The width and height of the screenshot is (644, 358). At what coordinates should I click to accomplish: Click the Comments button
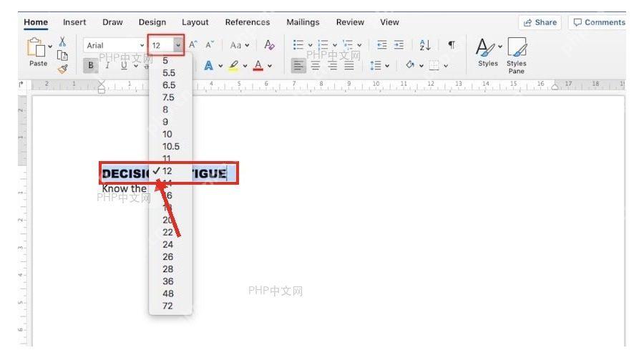pyautogui.click(x=599, y=22)
